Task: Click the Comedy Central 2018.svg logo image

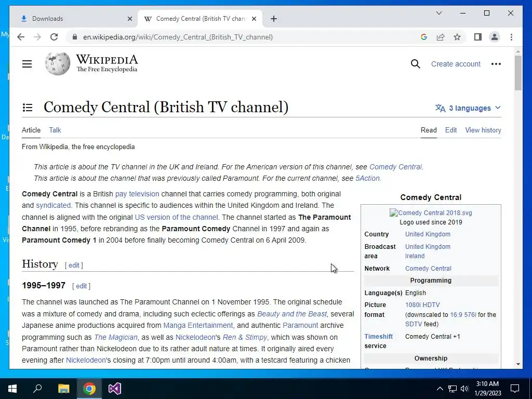Action: [x=431, y=212]
